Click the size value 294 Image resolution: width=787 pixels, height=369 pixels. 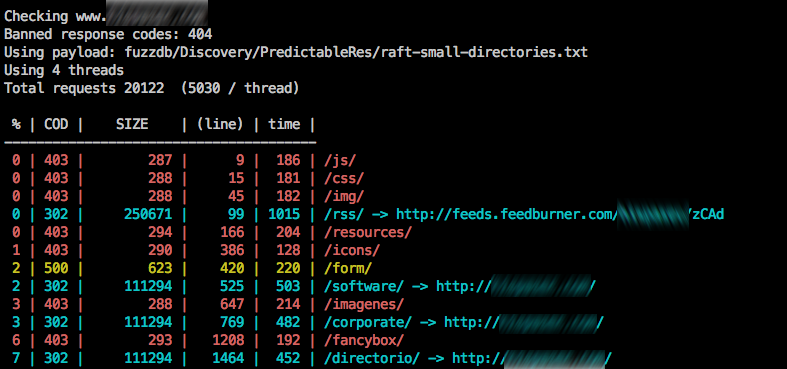tap(160, 232)
